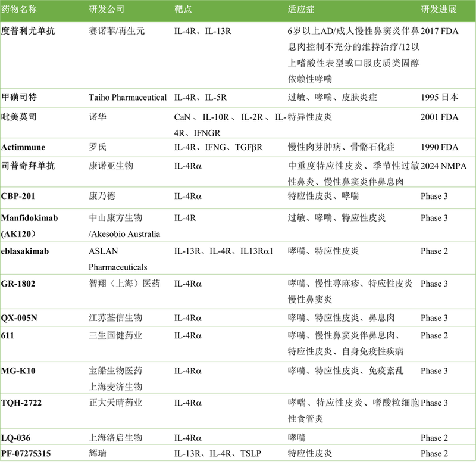
Task: Click the 研发进展 column header
Action: click(439, 10)
